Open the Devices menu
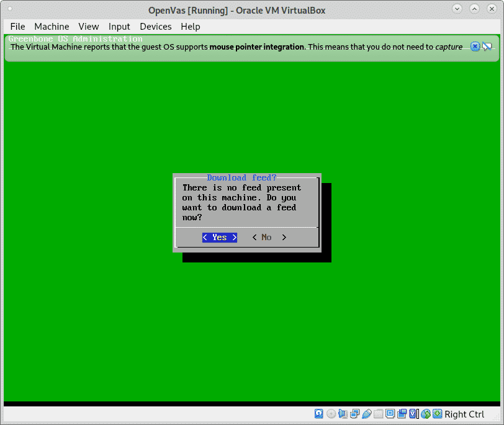This screenshot has height=425, width=504. (x=156, y=26)
